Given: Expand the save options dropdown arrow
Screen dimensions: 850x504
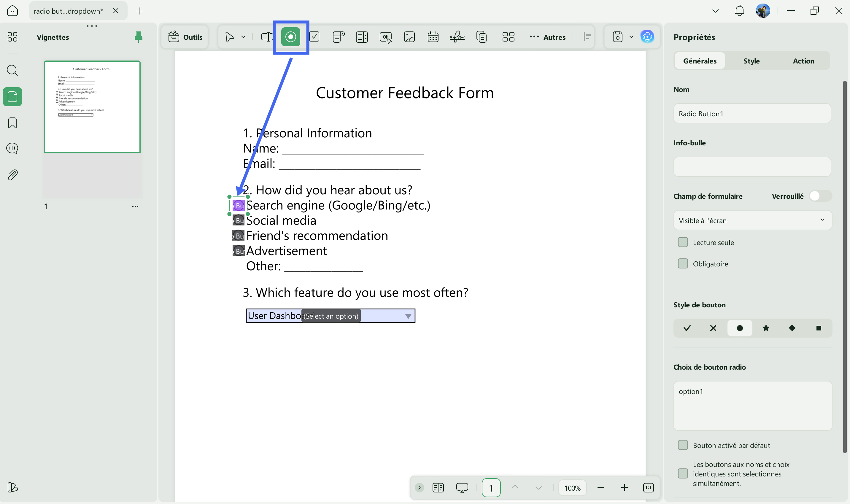Looking at the screenshot, I should point(631,37).
